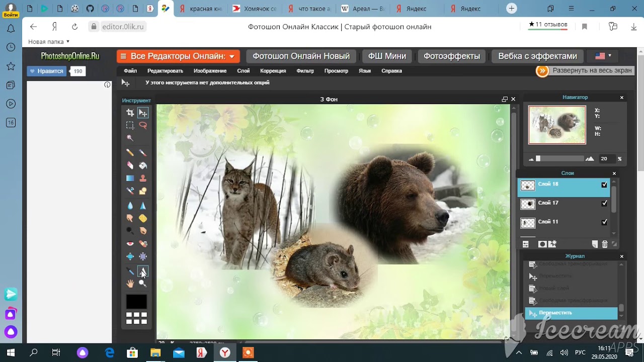Select the Crop tool
644x362 pixels.
[x=130, y=113]
